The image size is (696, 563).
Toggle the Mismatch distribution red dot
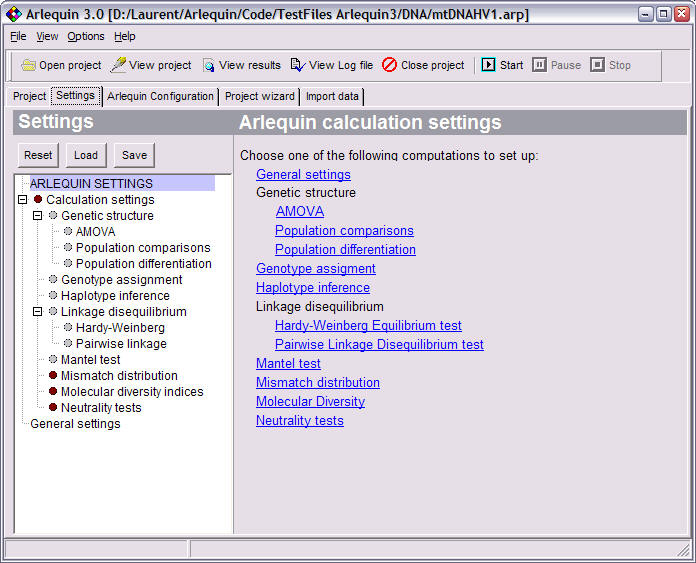(53, 375)
